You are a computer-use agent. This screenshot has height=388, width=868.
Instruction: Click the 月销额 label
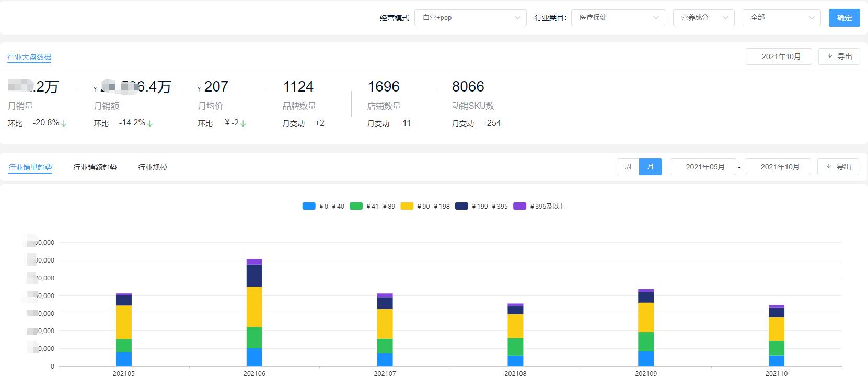click(x=107, y=106)
